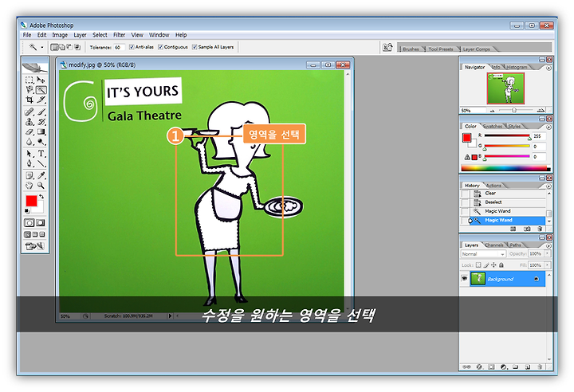Select the Brush tool
The width and height of the screenshot is (574, 392).
pos(41,112)
